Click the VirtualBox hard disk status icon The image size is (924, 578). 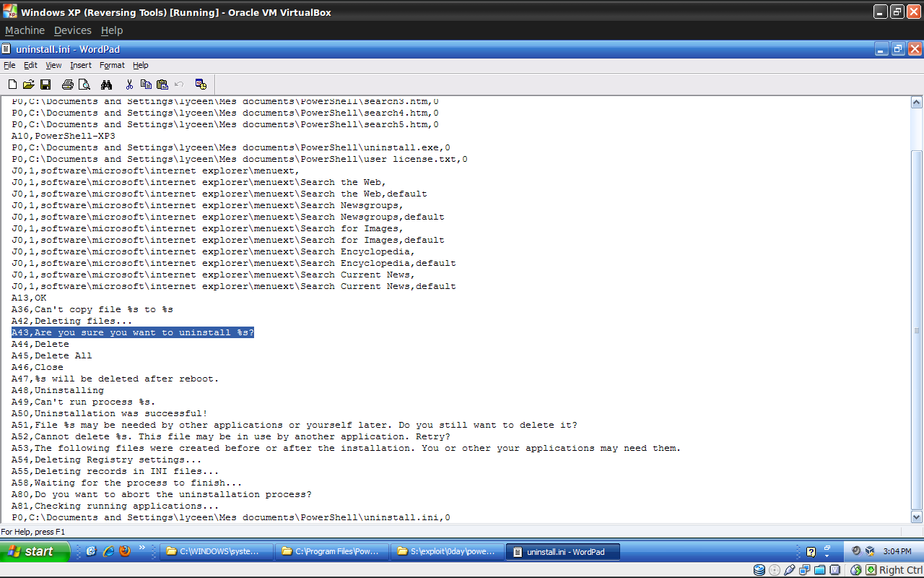click(759, 570)
